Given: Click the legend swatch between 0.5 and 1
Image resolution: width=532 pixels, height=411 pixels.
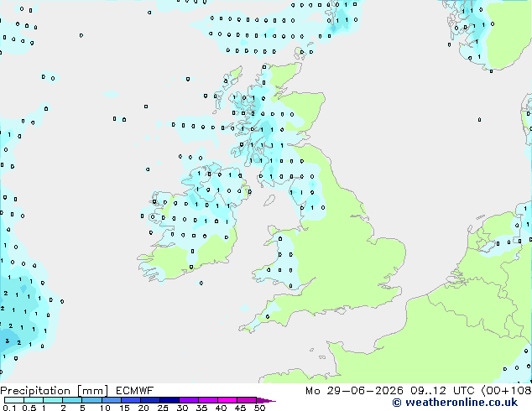Looking at the screenshot, I should point(34,400).
